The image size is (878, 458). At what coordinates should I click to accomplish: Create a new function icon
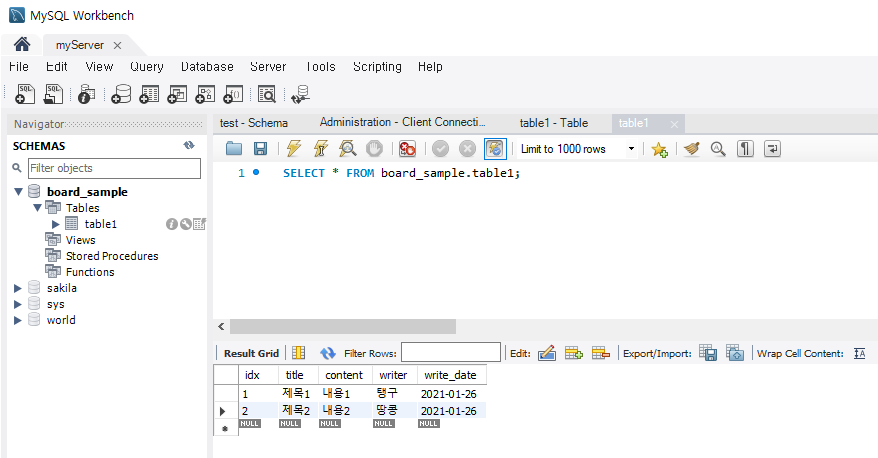pyautogui.click(x=233, y=94)
